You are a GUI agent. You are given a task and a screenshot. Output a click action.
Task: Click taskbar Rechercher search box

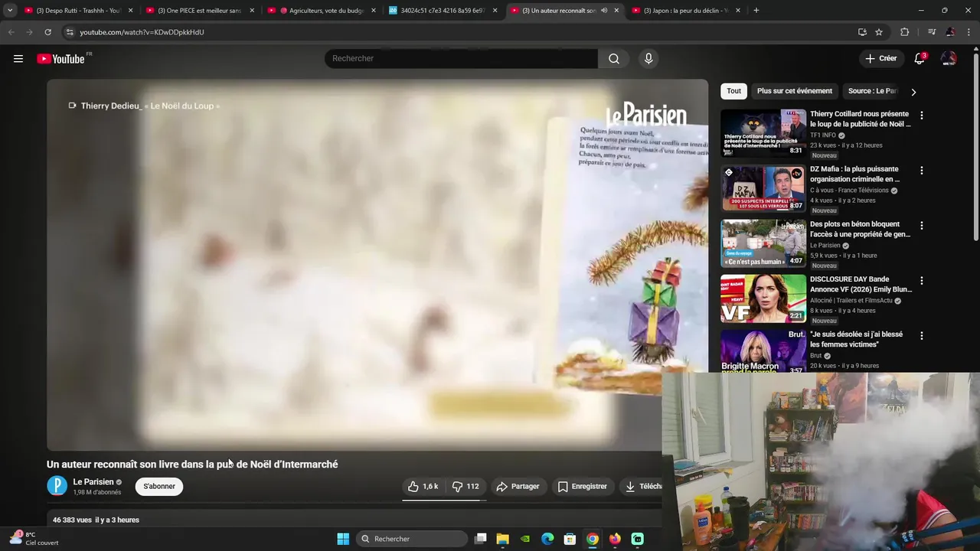click(x=412, y=539)
